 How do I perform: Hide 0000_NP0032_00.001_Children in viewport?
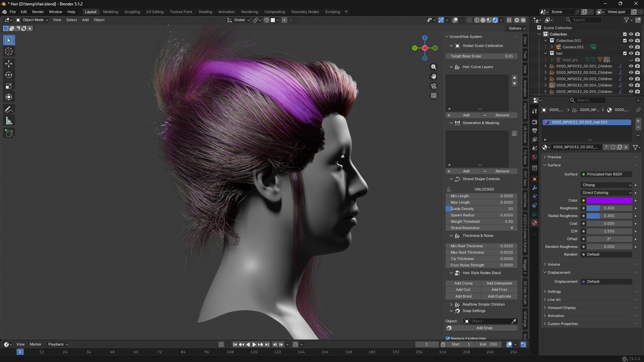[x=631, y=66]
